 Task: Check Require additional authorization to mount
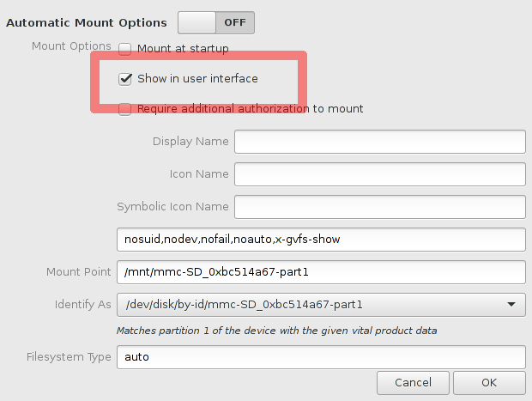pyautogui.click(x=125, y=109)
